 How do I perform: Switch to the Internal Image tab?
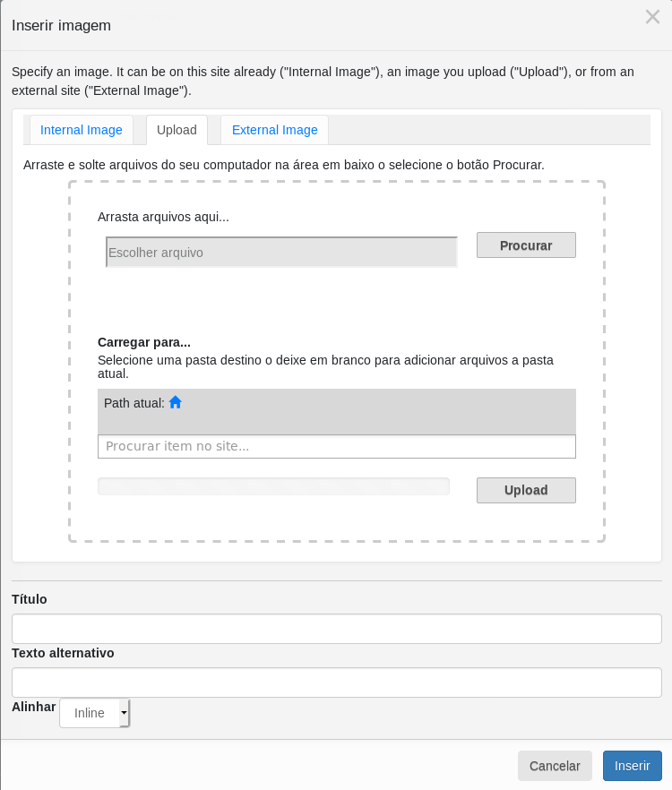(x=82, y=130)
